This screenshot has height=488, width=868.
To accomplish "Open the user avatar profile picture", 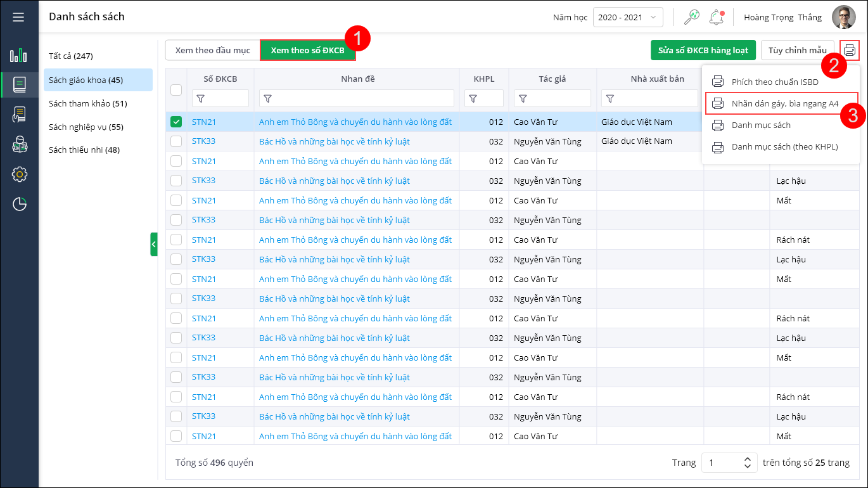I will point(844,17).
